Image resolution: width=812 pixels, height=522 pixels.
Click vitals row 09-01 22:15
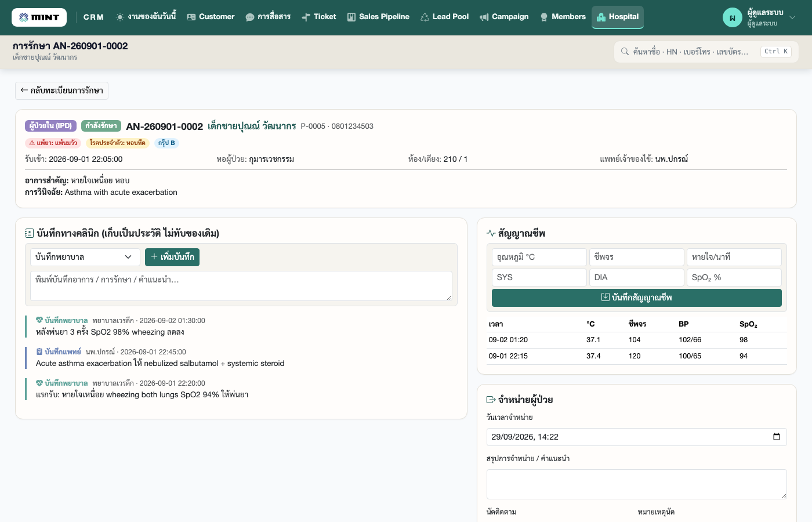click(637, 356)
